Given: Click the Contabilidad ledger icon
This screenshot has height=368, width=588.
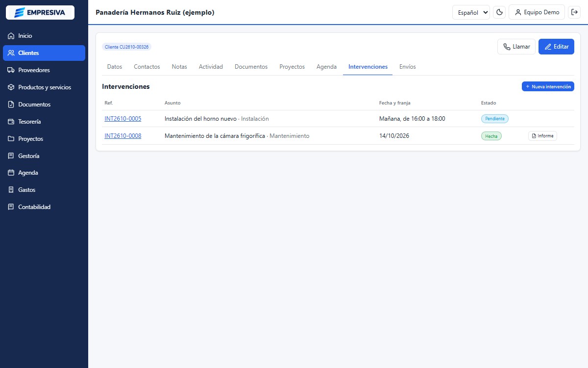Looking at the screenshot, I should pyautogui.click(x=11, y=207).
